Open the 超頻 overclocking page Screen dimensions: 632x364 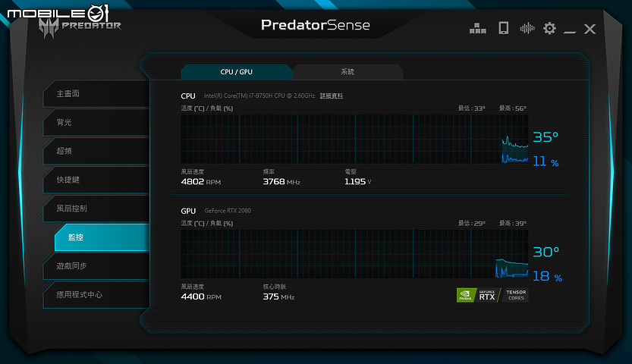[95, 151]
